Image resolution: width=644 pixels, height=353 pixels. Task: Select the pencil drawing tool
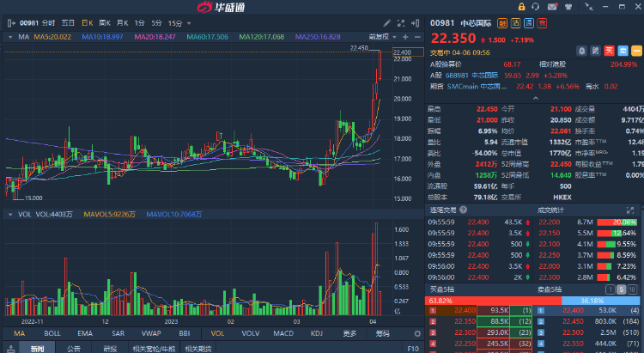[387, 23]
